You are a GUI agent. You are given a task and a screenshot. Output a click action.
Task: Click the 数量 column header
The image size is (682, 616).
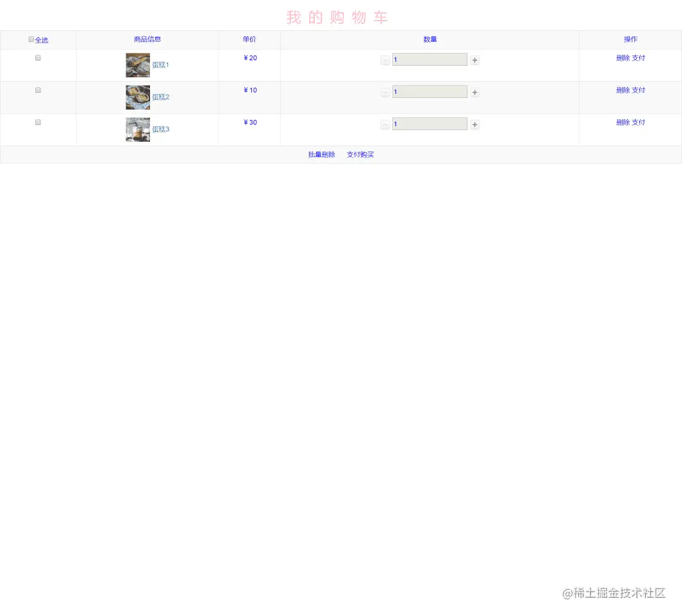(430, 39)
